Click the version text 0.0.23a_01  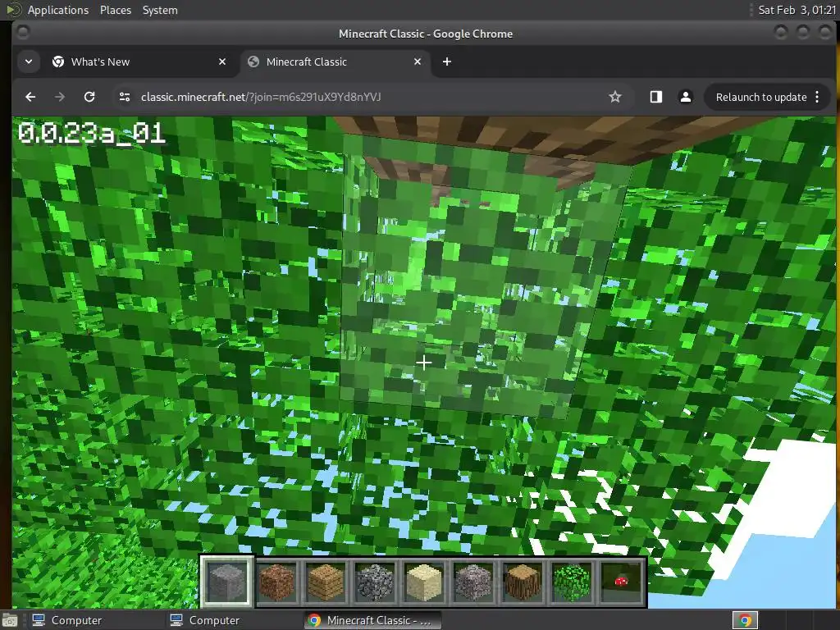(92, 133)
